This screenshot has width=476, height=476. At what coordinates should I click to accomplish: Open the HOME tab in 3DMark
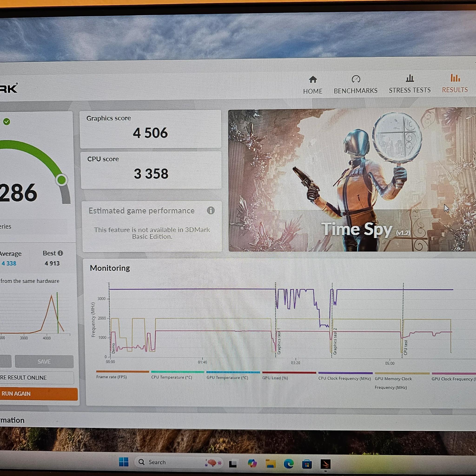(313, 85)
